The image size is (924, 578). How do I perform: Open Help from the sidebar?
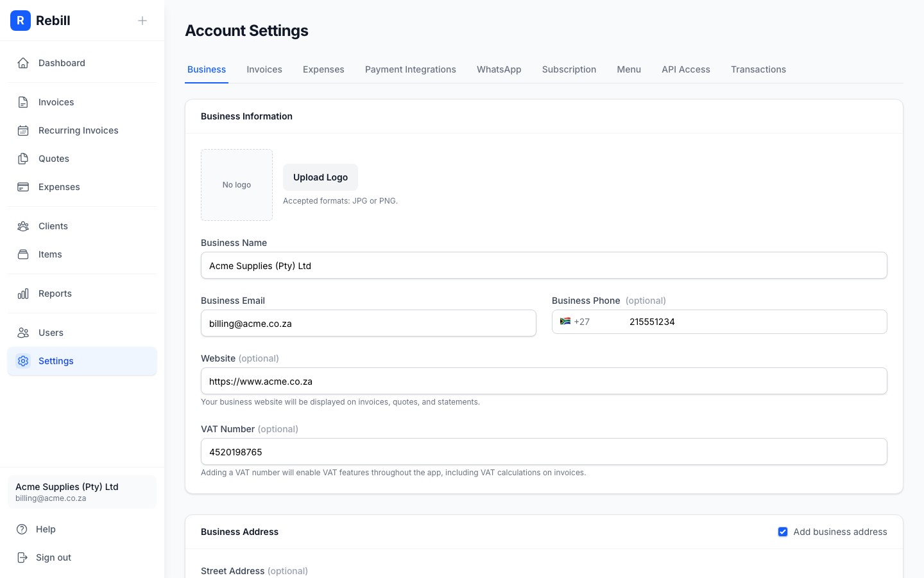[x=45, y=529]
